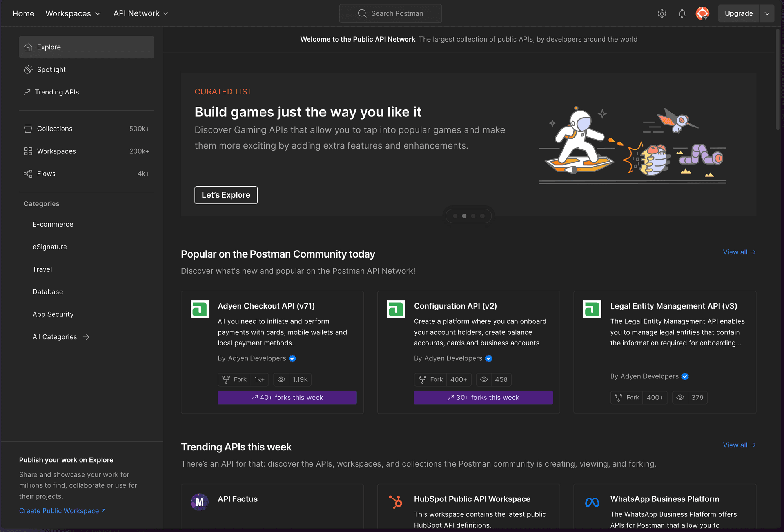784x532 pixels.
Task: Open the notifications bell
Action: point(682,13)
